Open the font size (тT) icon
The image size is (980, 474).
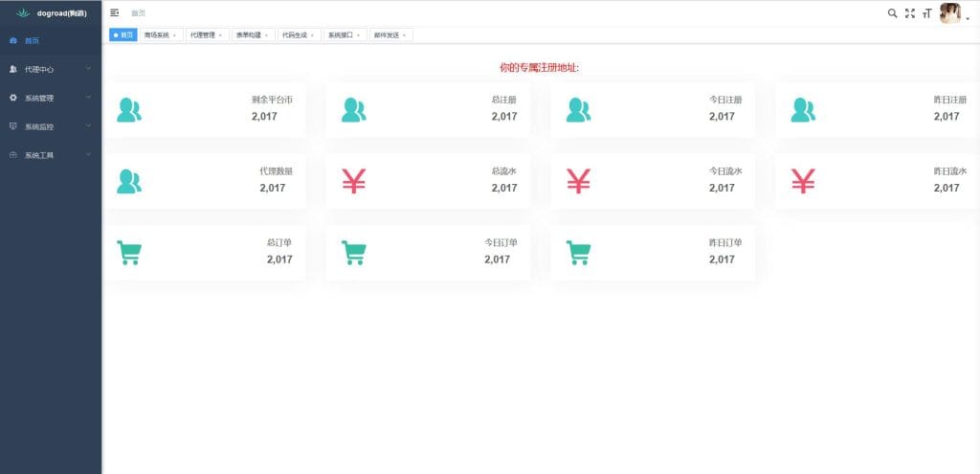coord(926,13)
